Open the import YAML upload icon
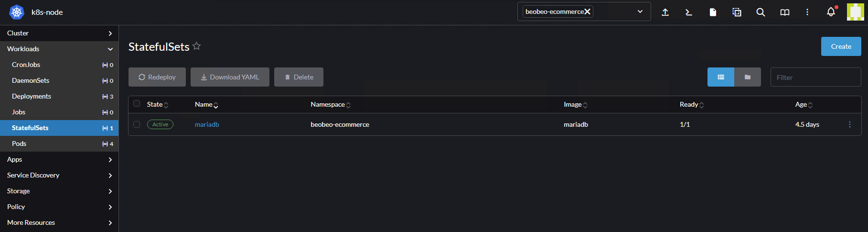The image size is (868, 232). pos(665,12)
